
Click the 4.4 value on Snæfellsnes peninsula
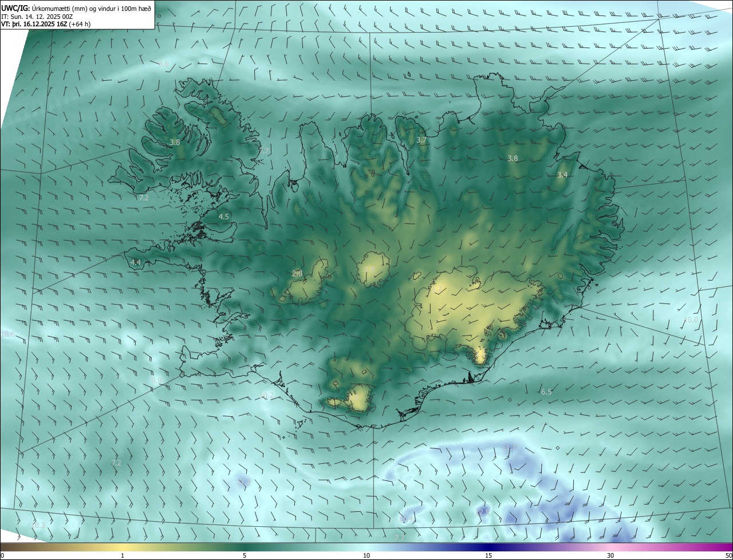click(136, 262)
